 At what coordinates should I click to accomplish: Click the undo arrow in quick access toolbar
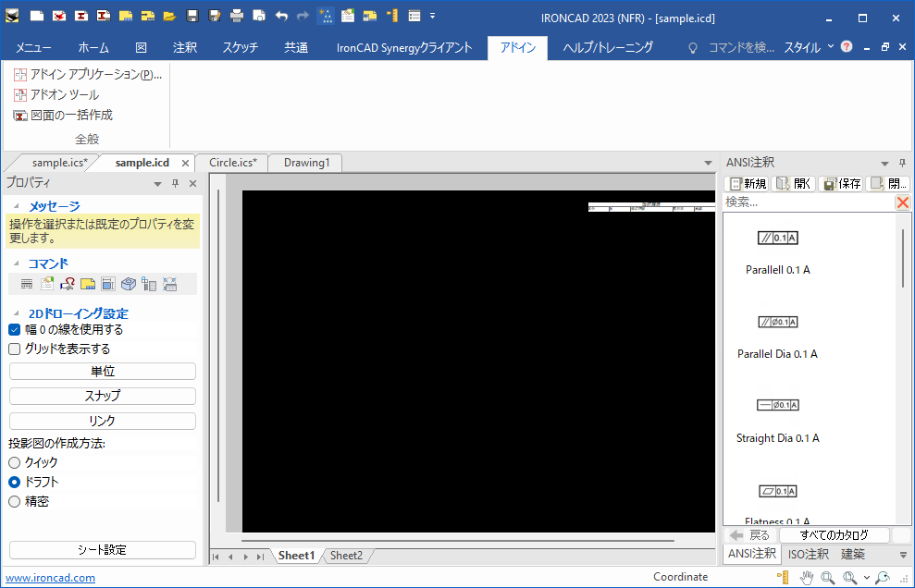(281, 16)
